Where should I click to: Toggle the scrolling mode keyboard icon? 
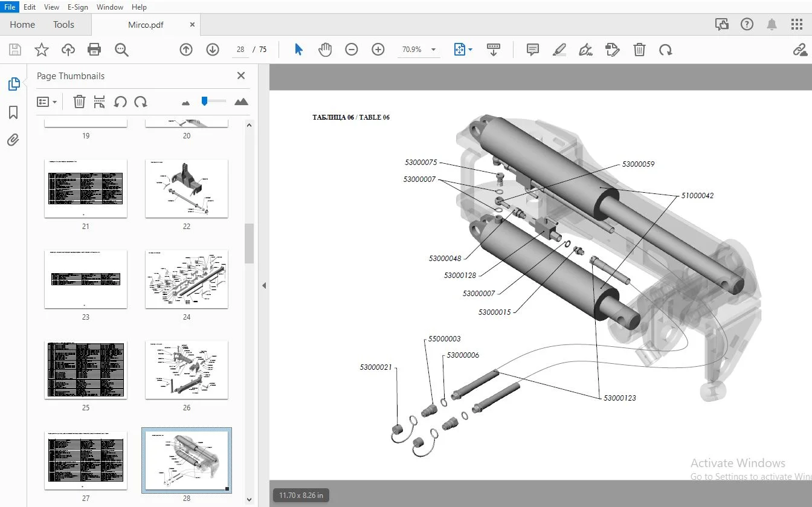494,50
